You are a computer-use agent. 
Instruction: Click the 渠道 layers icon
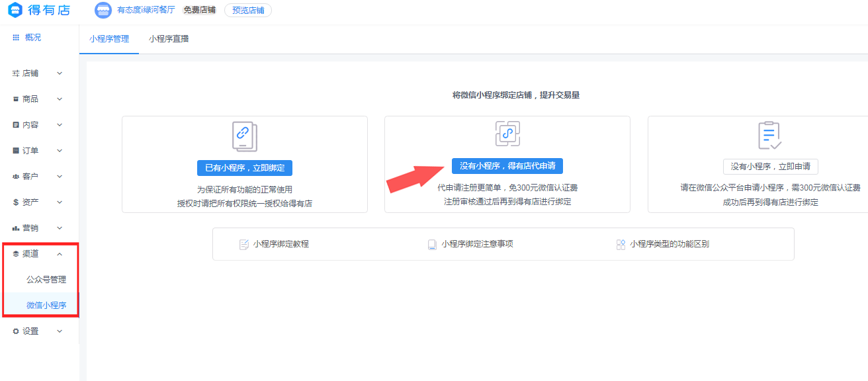16,254
